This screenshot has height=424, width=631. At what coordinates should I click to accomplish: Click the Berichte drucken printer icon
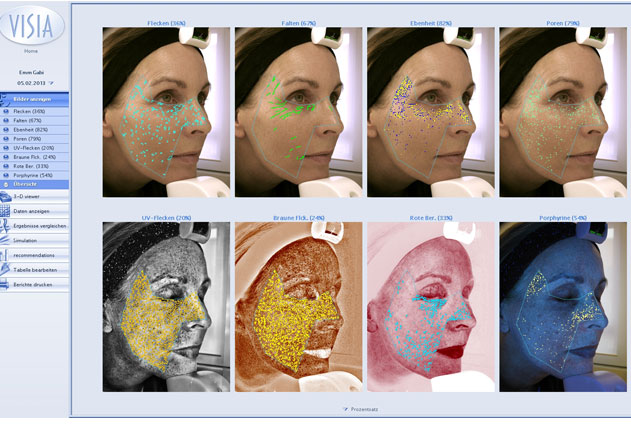click(x=5, y=284)
